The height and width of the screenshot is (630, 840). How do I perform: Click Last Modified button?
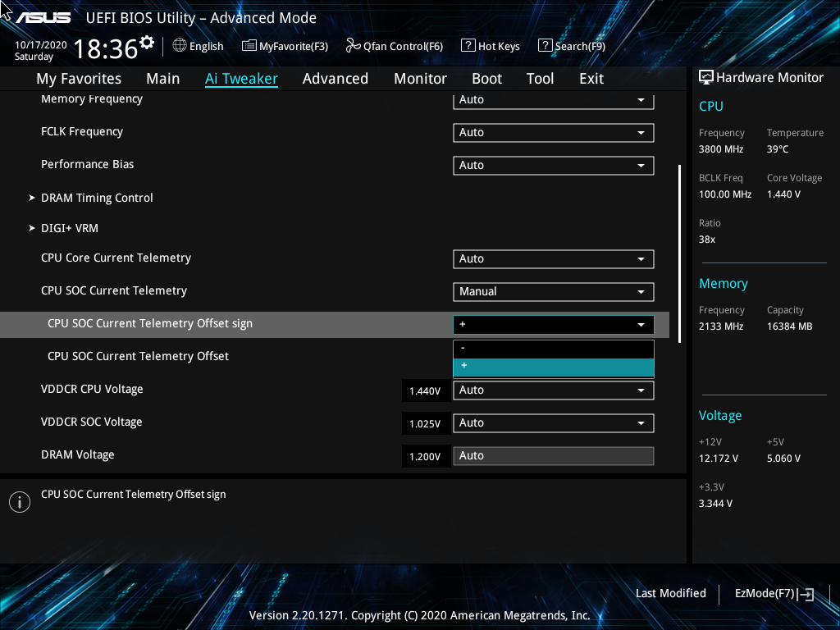671,593
